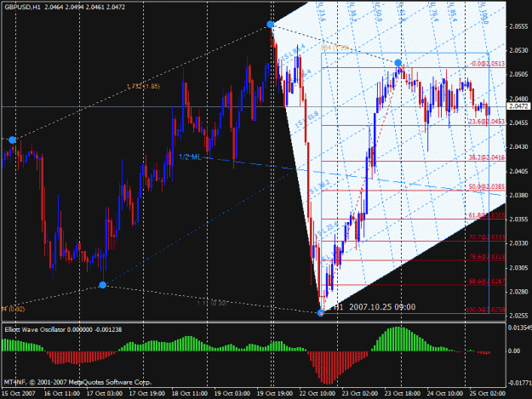Select the 100.0@2.0258 Fibonacci level label
The image size is (532, 399).
coord(485,310)
